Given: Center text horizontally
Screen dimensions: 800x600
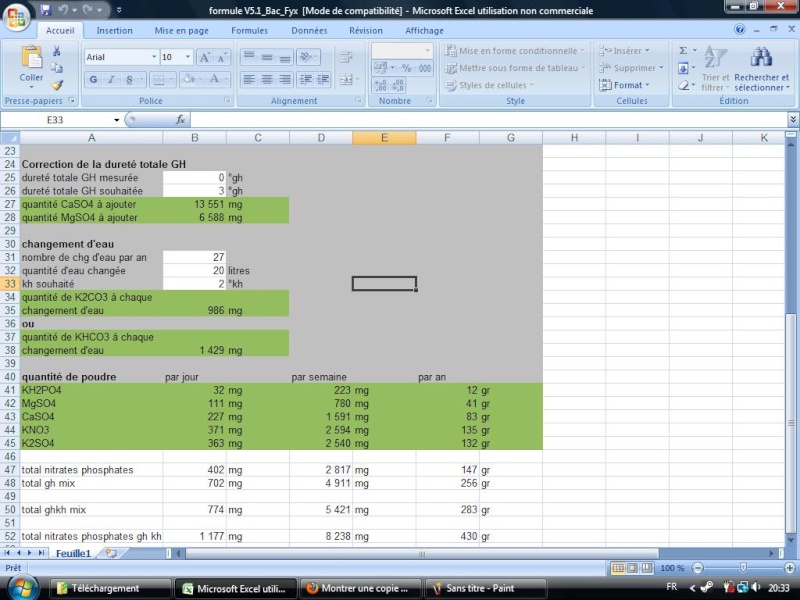Looking at the screenshot, I should coord(267,79).
